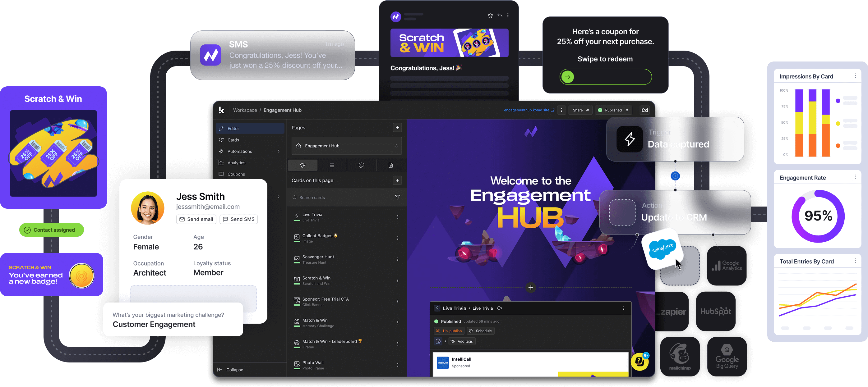
Task: Open Scavenger Hunt card options menu
Action: (x=398, y=259)
